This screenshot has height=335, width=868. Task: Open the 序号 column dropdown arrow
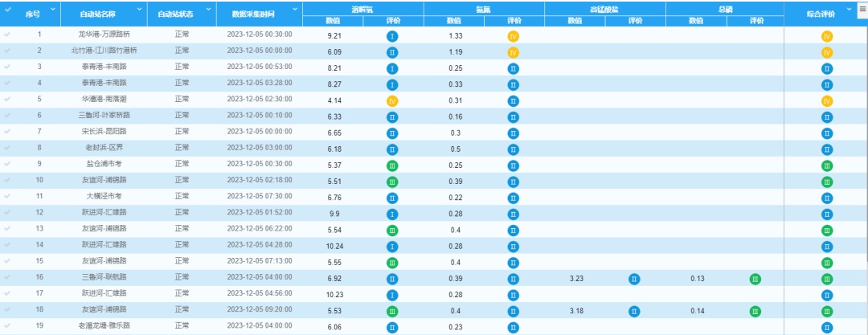pyautogui.click(x=53, y=10)
